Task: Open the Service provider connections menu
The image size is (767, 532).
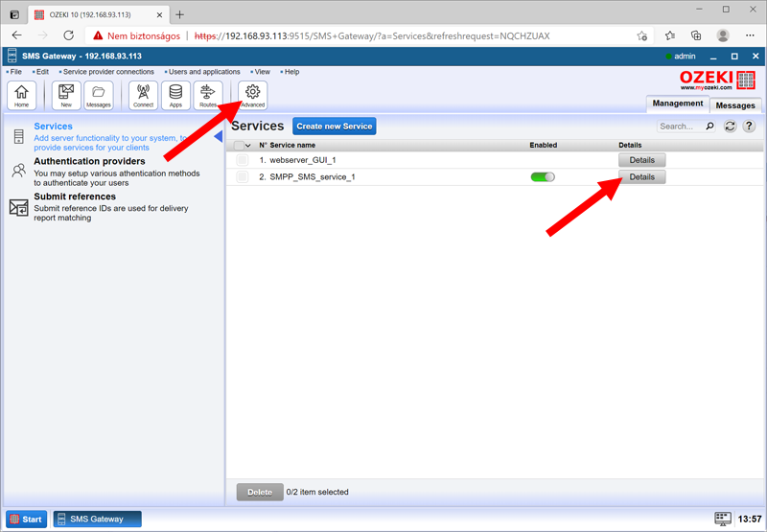Action: tap(106, 71)
